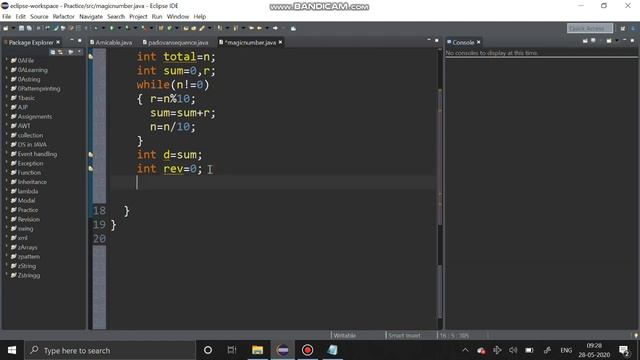
Task: Click the taskbar search box
Action: pos(110,350)
